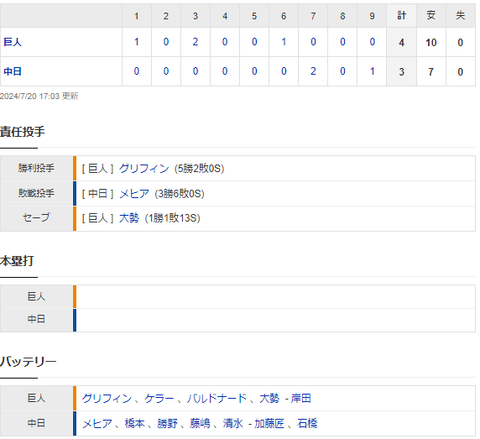Open save pitcher 大勢 profile
480x439 pixels.
click(x=129, y=218)
